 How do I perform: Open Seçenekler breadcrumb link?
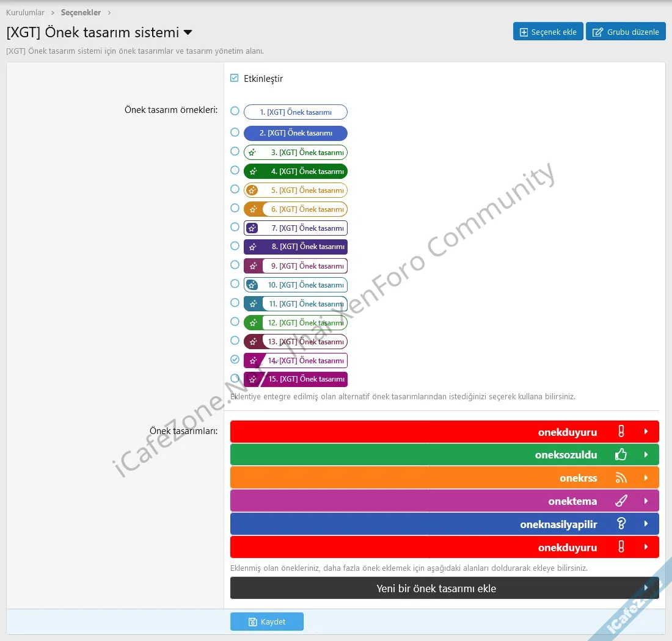pyautogui.click(x=81, y=12)
